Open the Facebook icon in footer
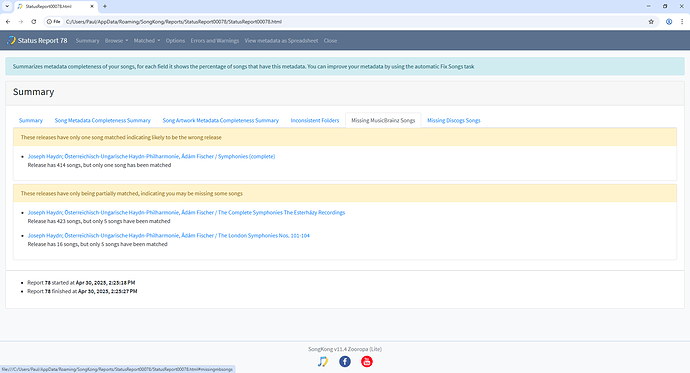Viewport: 690px width, 373px height. coord(345,361)
